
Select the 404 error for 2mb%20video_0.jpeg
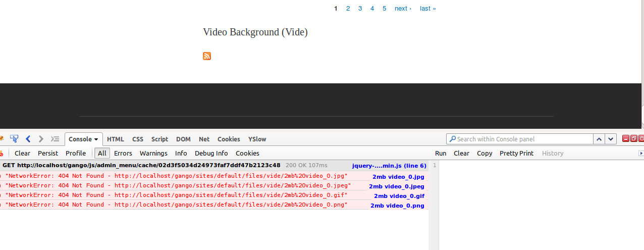point(178,185)
